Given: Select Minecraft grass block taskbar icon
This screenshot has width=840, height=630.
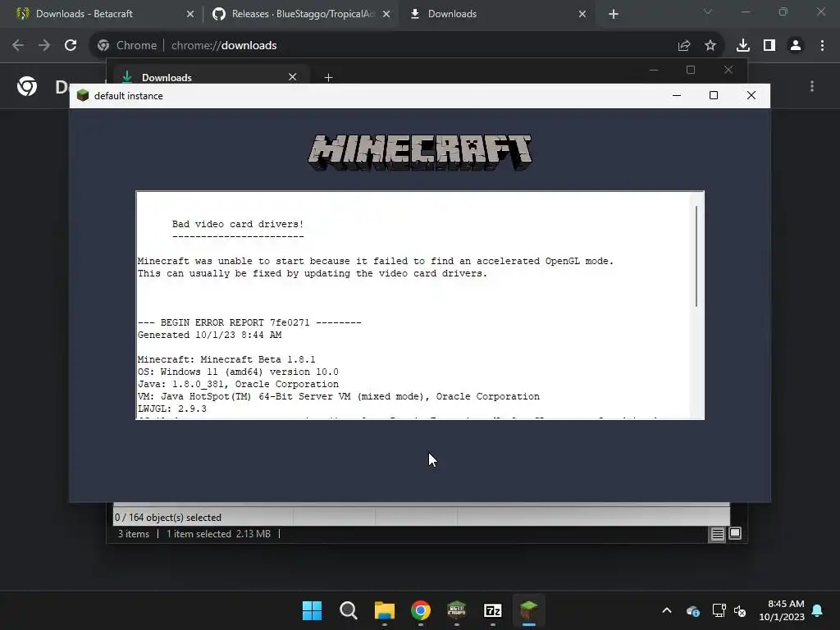Looking at the screenshot, I should point(529,610).
